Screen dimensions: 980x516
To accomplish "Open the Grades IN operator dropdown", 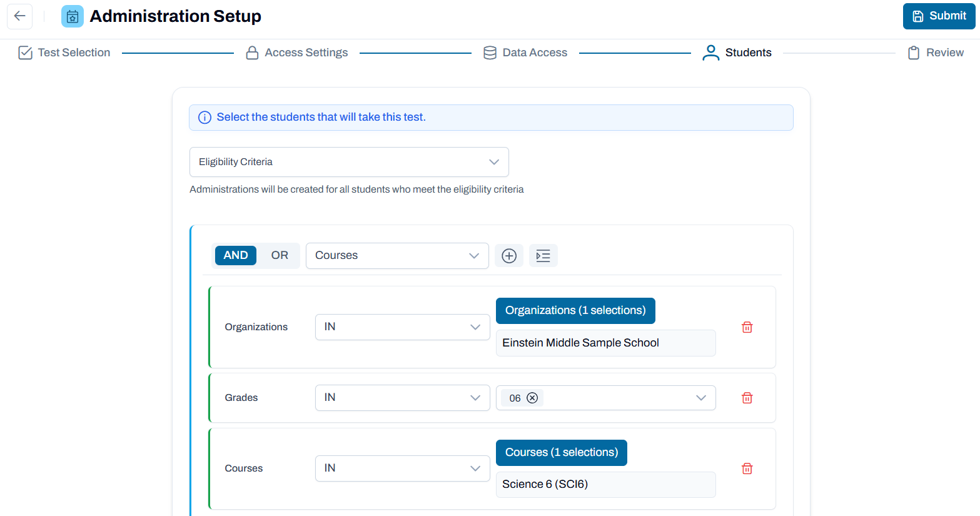I will (x=402, y=398).
